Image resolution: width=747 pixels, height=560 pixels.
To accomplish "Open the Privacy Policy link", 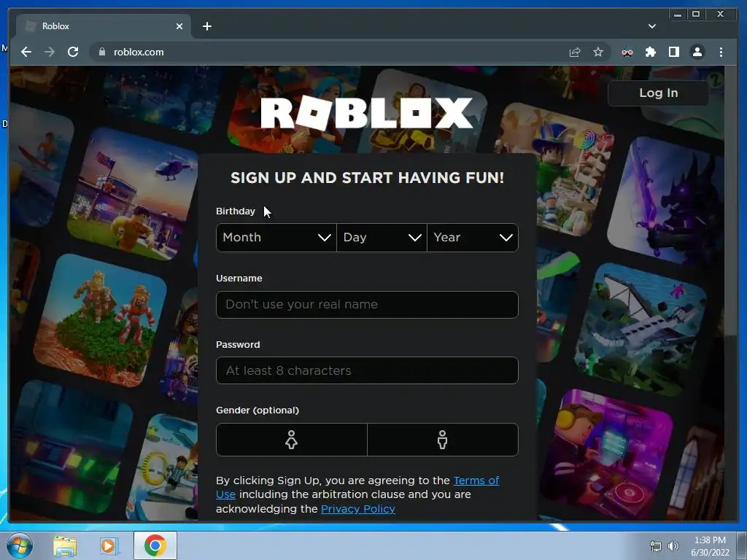I will (357, 509).
